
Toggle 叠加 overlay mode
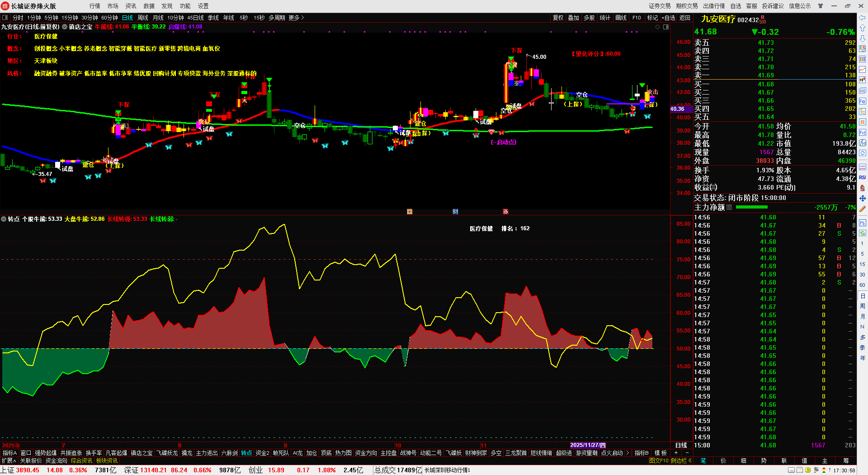tap(574, 18)
